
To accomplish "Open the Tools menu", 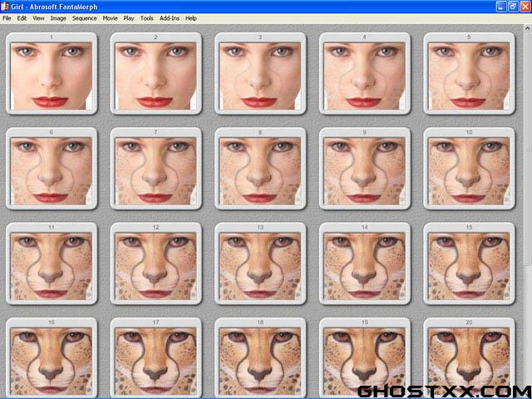I will (x=147, y=18).
